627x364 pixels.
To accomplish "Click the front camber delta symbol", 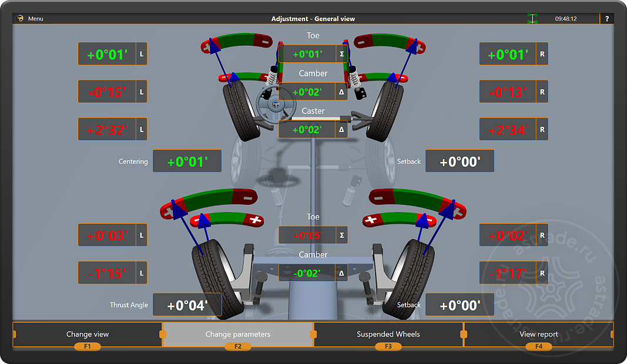I will pyautogui.click(x=341, y=92).
